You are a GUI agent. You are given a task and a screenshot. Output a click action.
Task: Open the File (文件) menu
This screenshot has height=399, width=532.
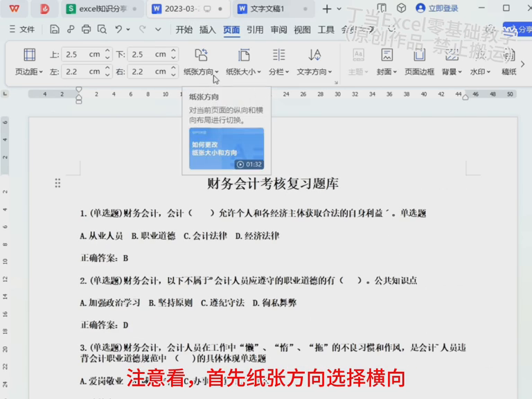[22, 30]
